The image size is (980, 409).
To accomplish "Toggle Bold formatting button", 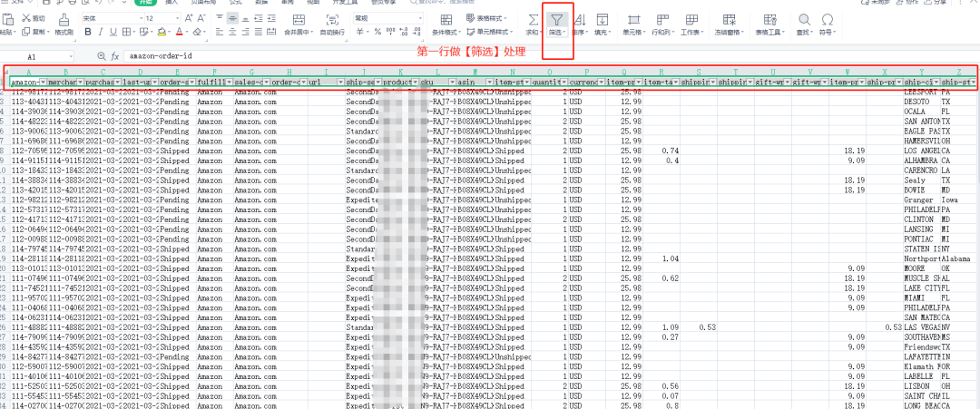I will (x=88, y=32).
